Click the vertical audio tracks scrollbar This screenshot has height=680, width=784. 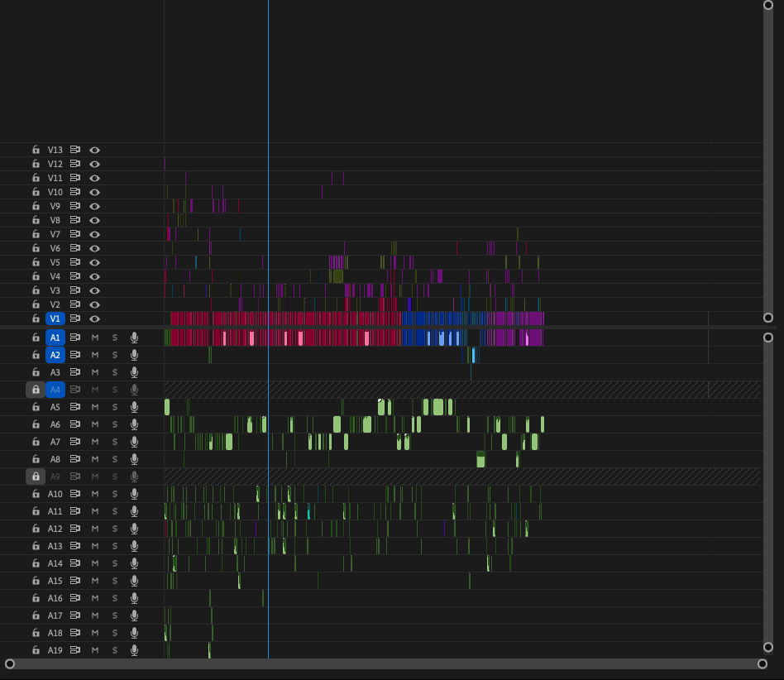point(768,492)
